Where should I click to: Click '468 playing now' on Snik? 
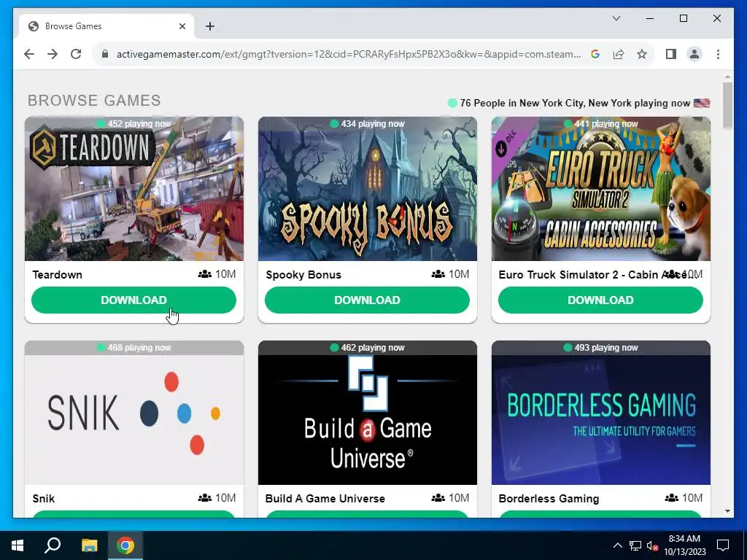pos(139,348)
